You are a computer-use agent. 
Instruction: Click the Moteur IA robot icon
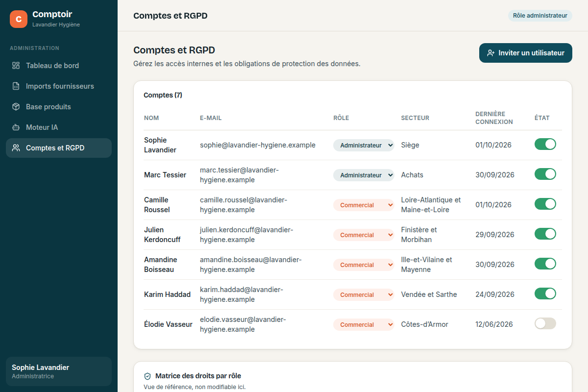[x=16, y=127]
